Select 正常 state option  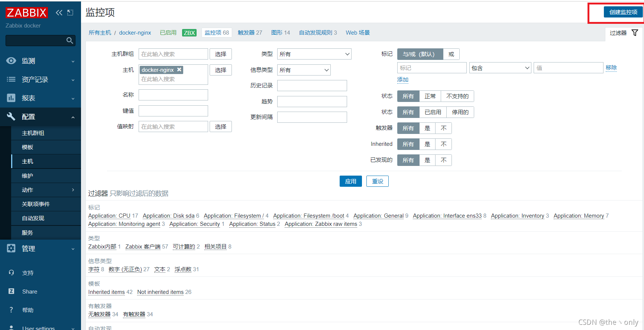[430, 96]
